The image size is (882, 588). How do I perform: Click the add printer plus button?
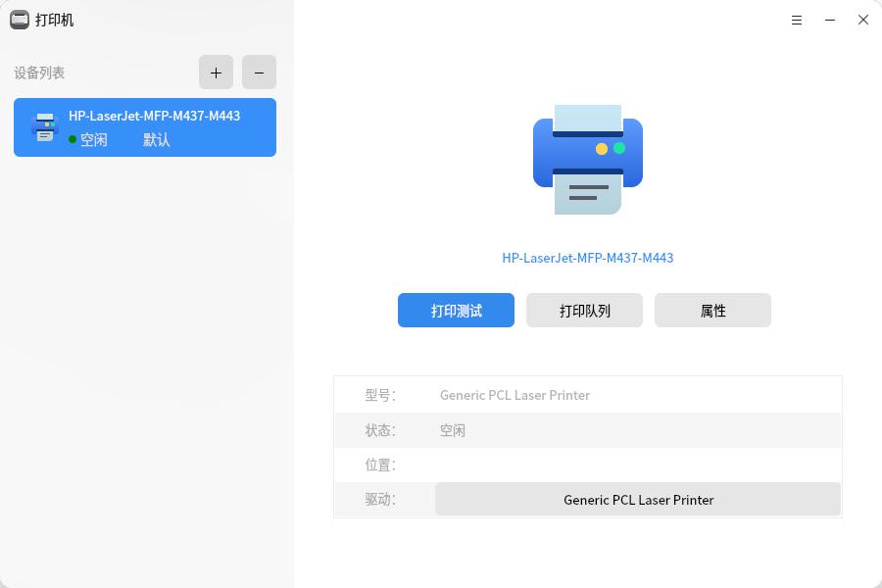tap(216, 73)
